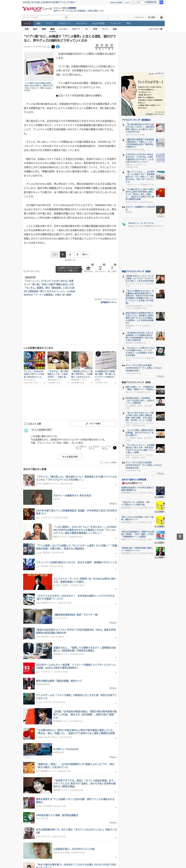Click the ヘルプ link in header
The image size is (186, 868).
(x=127, y=2)
